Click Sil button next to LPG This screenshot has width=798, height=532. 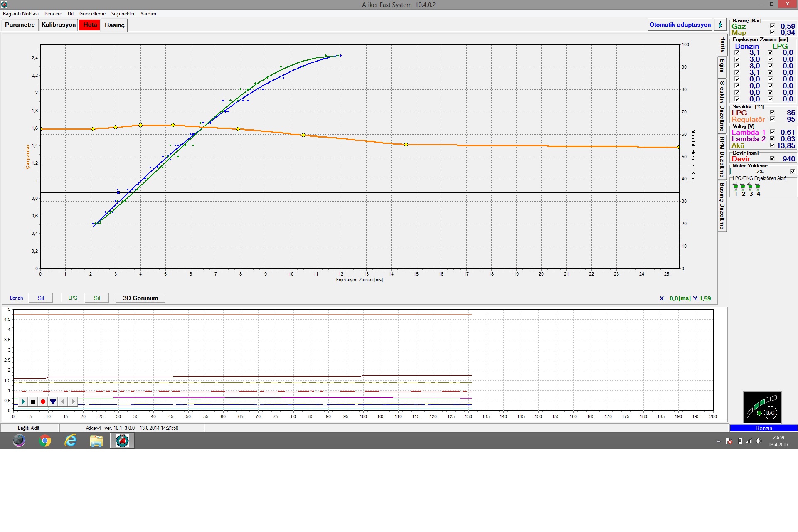[x=97, y=298]
